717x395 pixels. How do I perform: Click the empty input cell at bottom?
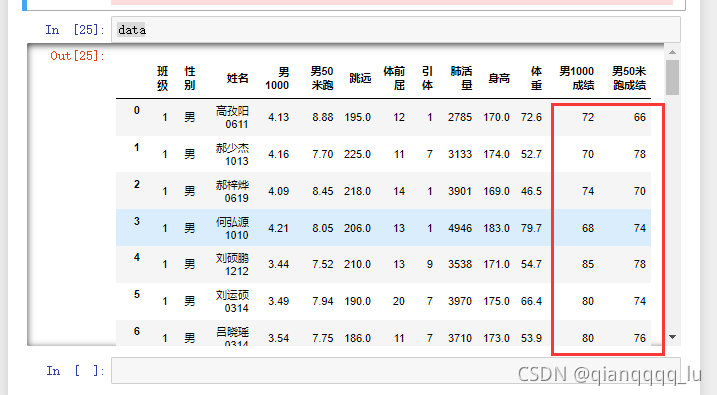(396, 371)
